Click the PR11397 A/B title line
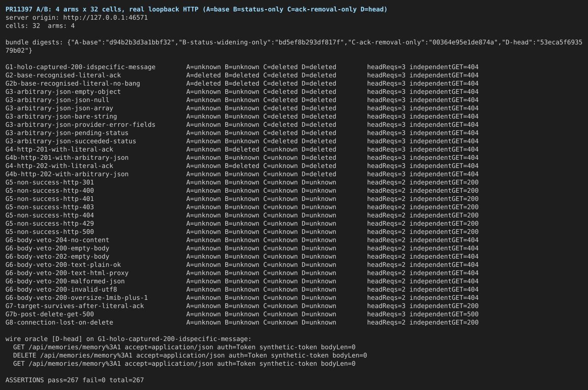588x390 pixels. [x=196, y=9]
